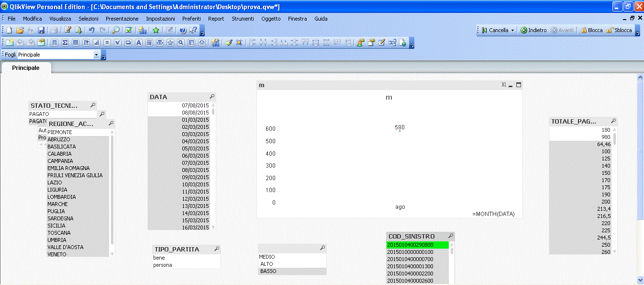Screen dimensions: 644x285
Task: Click the Blocca selections button
Action: [x=591, y=30]
